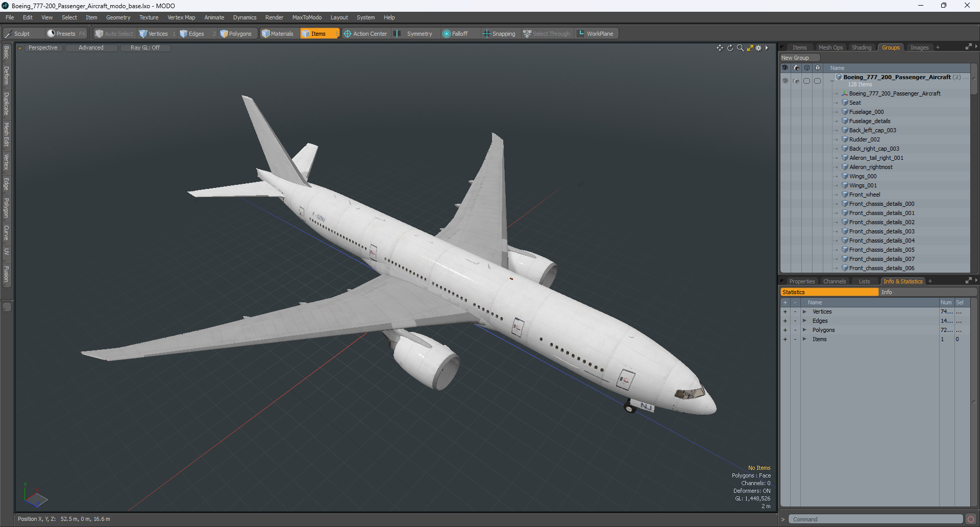Click the viewport rotate icon

(x=730, y=48)
